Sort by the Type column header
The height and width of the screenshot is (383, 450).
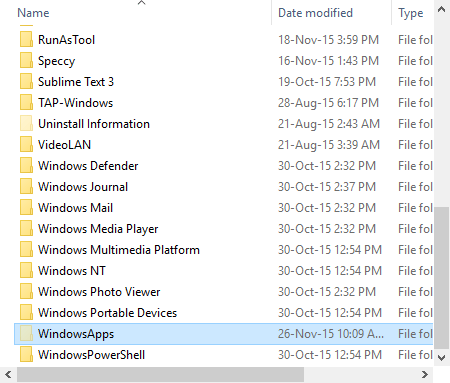(411, 13)
